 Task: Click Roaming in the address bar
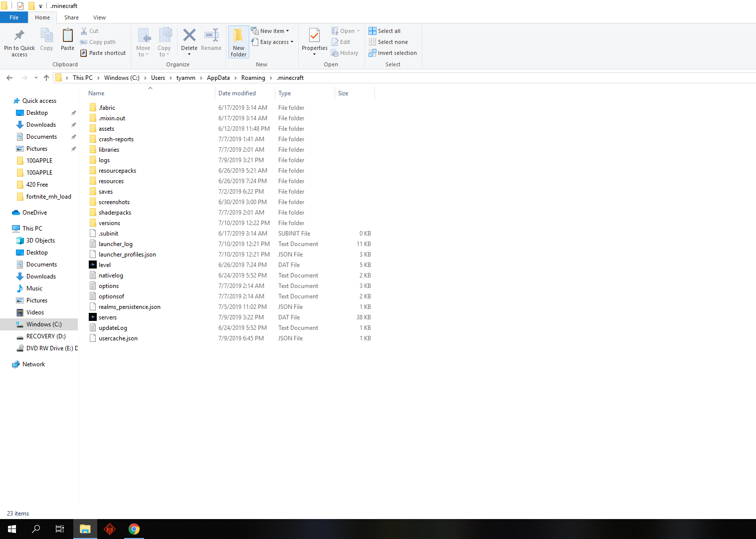click(x=253, y=78)
